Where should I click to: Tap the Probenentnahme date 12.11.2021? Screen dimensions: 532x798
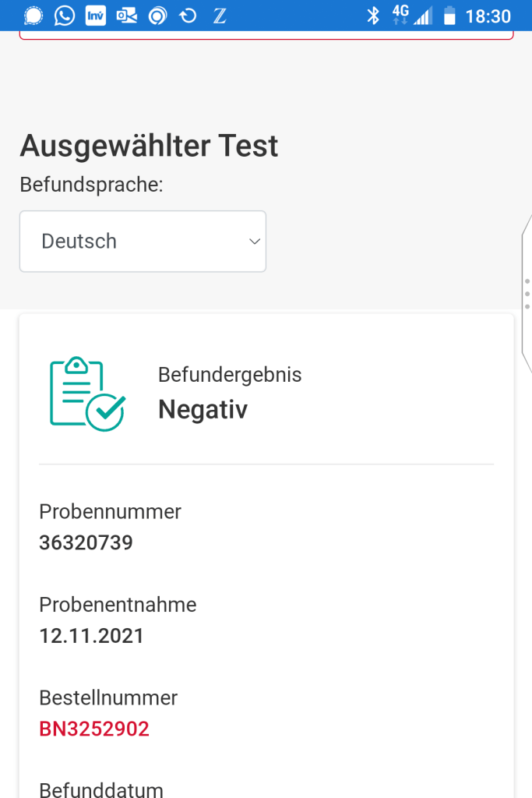92,636
